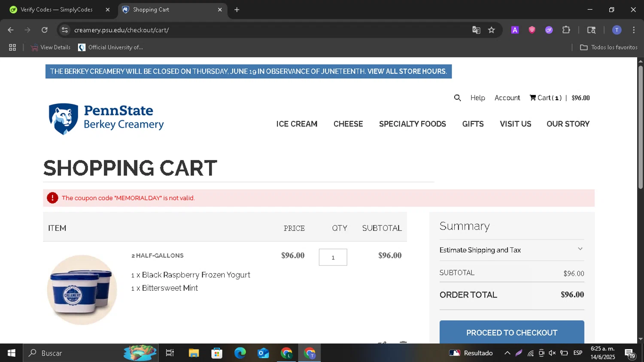Screen dimensions: 644x362
Task: Click the page vertical scrollbar thumb
Action: (x=641, y=127)
